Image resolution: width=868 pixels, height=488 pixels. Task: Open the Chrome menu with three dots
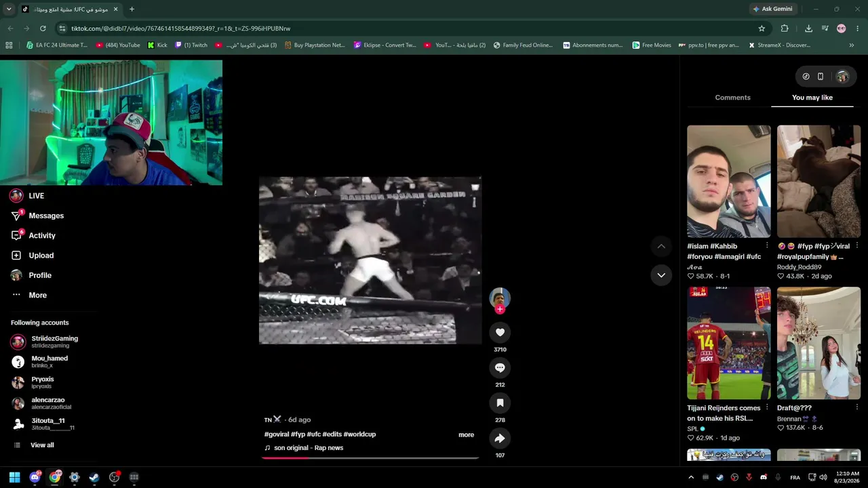tap(857, 28)
